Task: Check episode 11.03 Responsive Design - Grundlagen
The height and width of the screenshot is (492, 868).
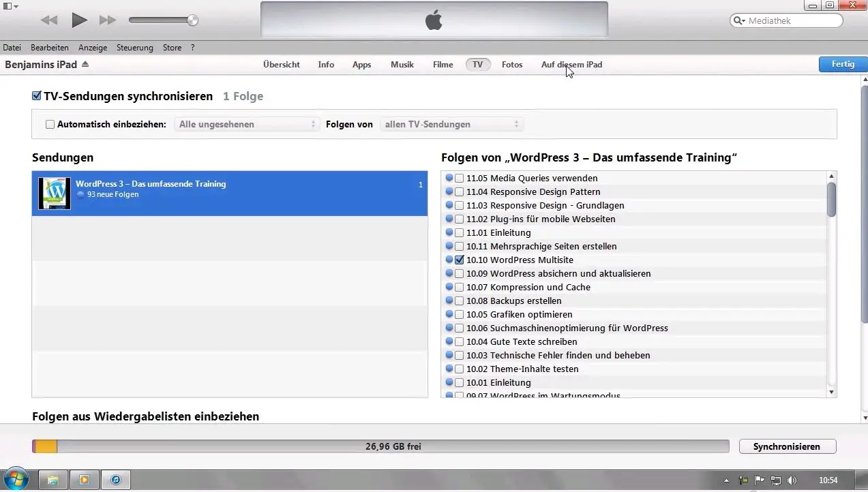Action: pos(459,206)
